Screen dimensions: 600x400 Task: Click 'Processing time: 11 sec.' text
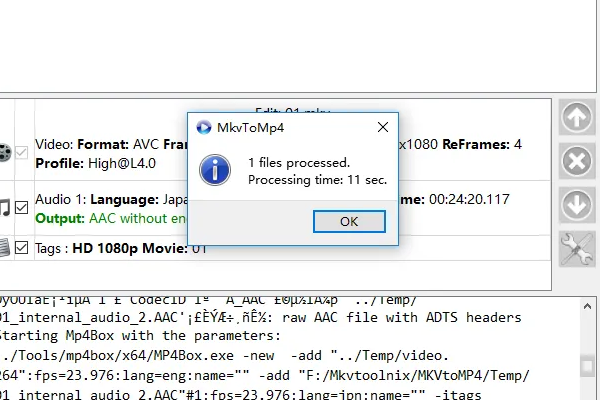tap(317, 180)
